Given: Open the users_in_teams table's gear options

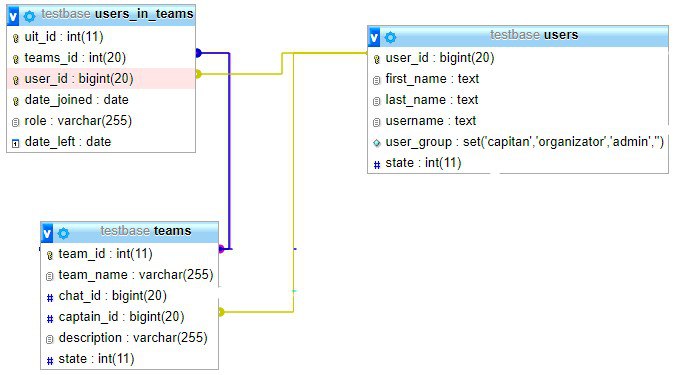Looking at the screenshot, I should pyautogui.click(x=29, y=16).
